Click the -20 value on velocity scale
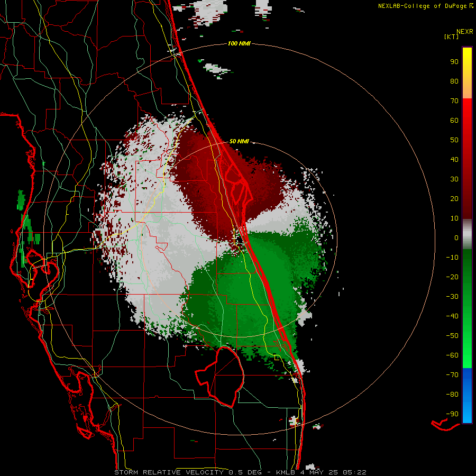This screenshot has height=476, width=476. tap(452, 277)
